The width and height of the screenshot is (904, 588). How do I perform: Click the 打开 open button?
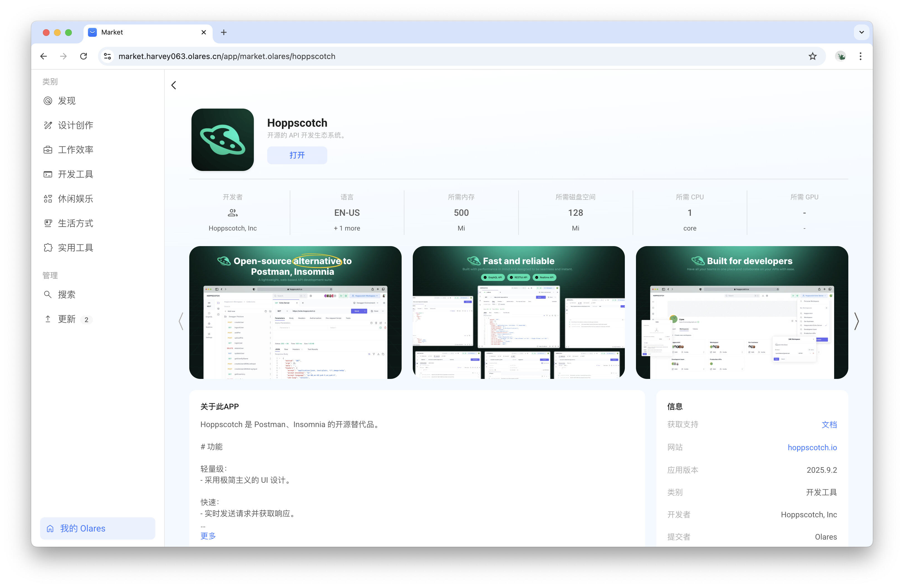297,155
